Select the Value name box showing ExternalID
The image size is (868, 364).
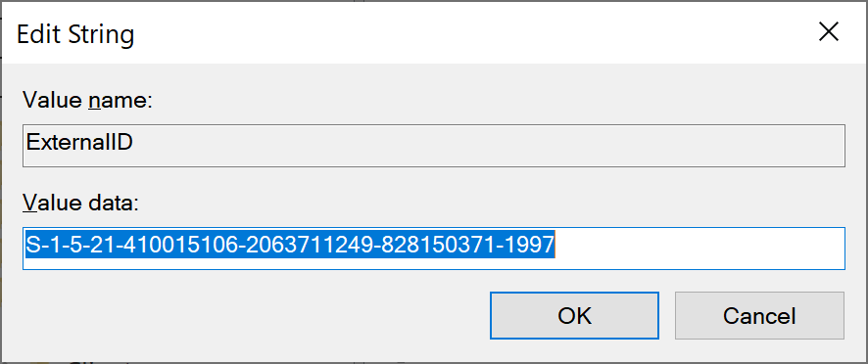pos(433,146)
